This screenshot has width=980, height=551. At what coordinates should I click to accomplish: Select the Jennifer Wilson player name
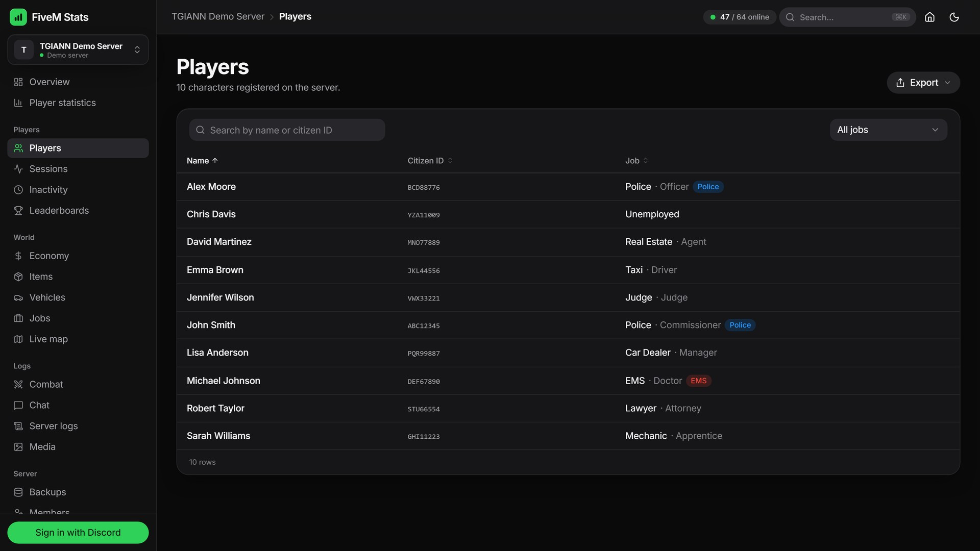220,297
